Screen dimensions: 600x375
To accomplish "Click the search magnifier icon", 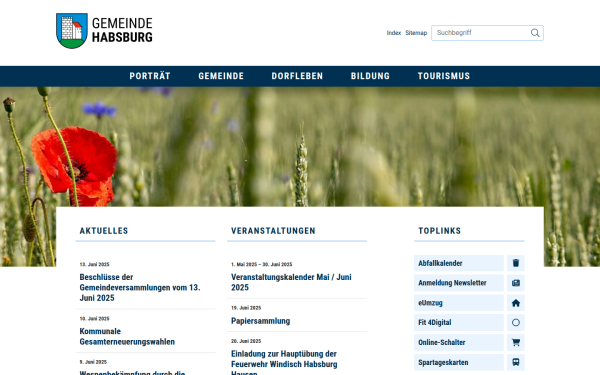I will 535,33.
